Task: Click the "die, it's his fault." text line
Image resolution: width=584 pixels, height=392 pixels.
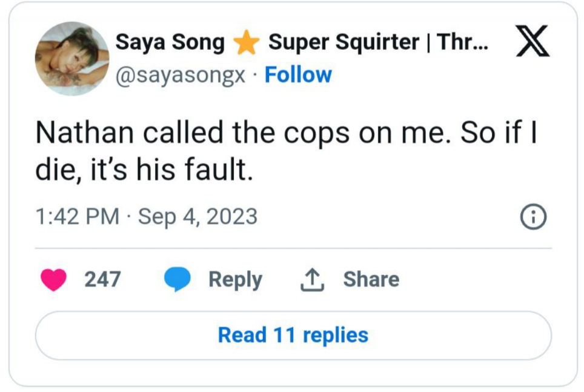Action: coord(143,173)
